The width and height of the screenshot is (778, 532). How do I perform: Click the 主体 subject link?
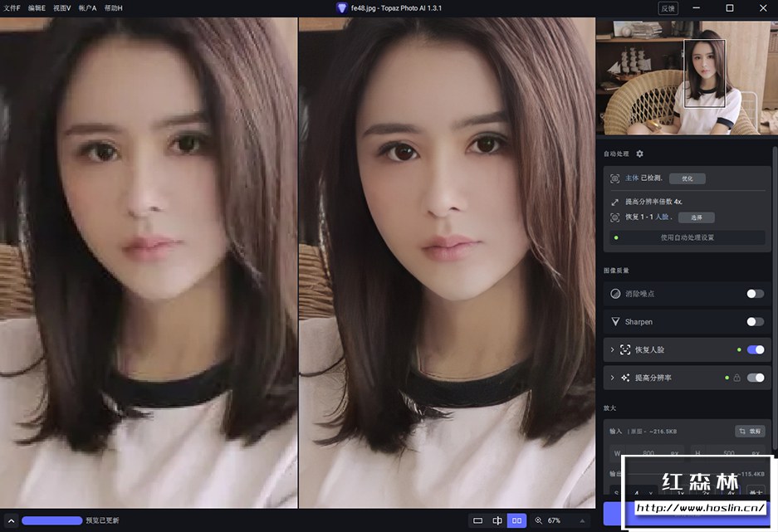click(x=632, y=178)
